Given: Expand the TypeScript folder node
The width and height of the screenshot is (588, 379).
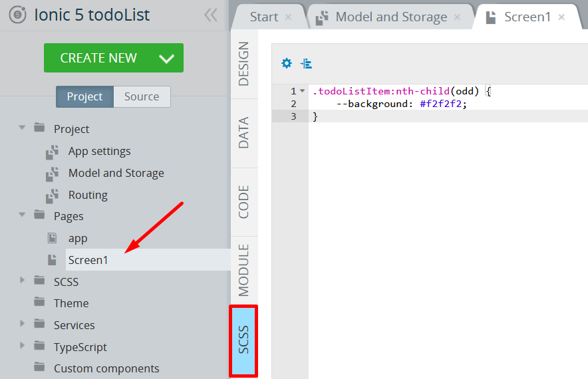Looking at the screenshot, I should [x=22, y=345].
